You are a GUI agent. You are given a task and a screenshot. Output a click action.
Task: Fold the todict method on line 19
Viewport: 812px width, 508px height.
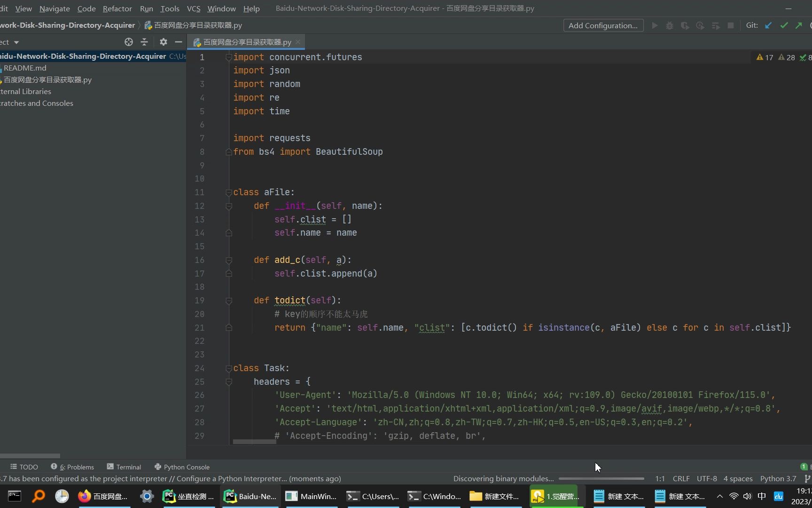pos(229,301)
